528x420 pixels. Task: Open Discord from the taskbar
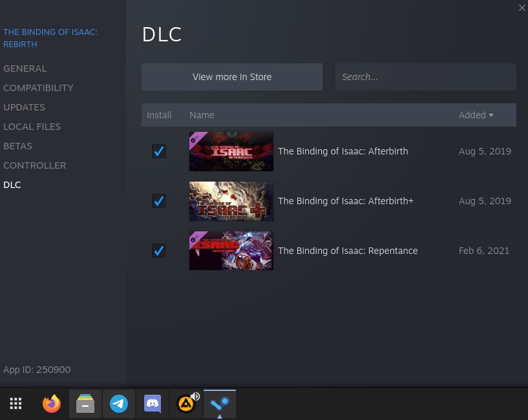(x=153, y=403)
